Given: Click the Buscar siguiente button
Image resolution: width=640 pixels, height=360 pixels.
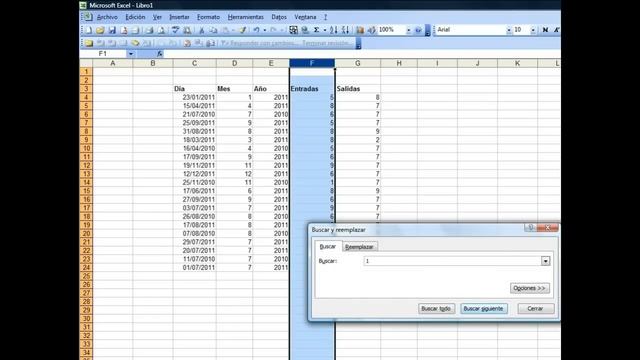Looking at the screenshot, I should (483, 309).
